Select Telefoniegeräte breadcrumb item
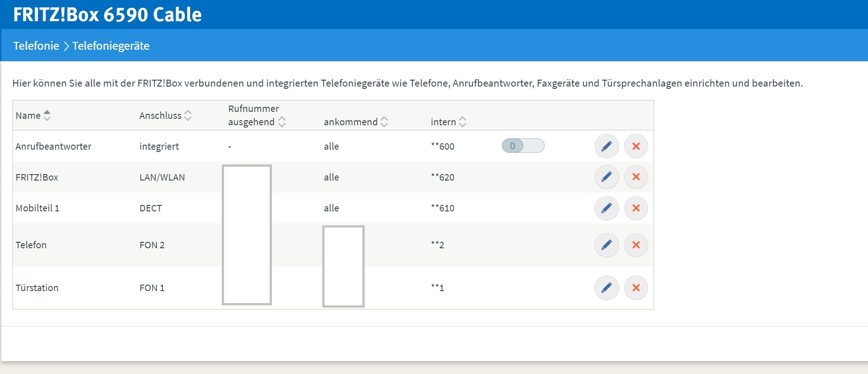 [x=111, y=46]
